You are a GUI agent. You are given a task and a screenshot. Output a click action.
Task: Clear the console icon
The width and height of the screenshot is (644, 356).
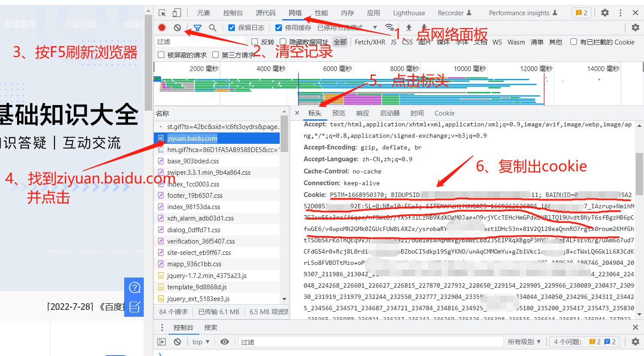point(177,342)
